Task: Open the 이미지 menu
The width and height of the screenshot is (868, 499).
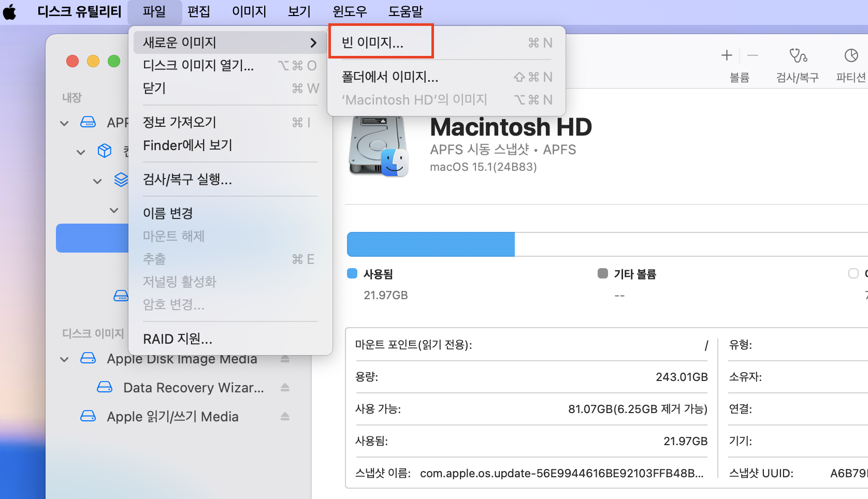Action: click(x=249, y=11)
